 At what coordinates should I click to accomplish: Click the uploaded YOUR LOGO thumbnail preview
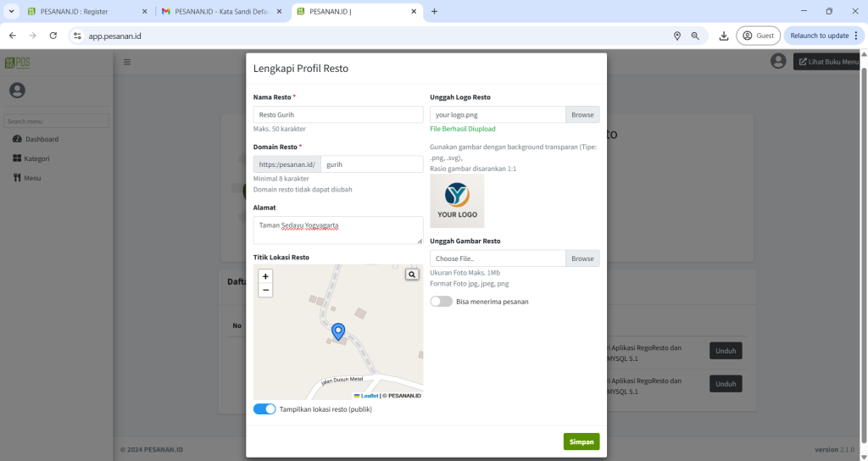[457, 201]
